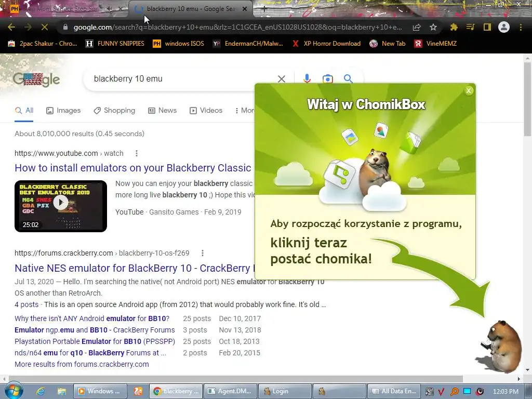This screenshot has width=532, height=399.
Task: Open the Chrome extensions puzzle icon
Action: point(454,27)
